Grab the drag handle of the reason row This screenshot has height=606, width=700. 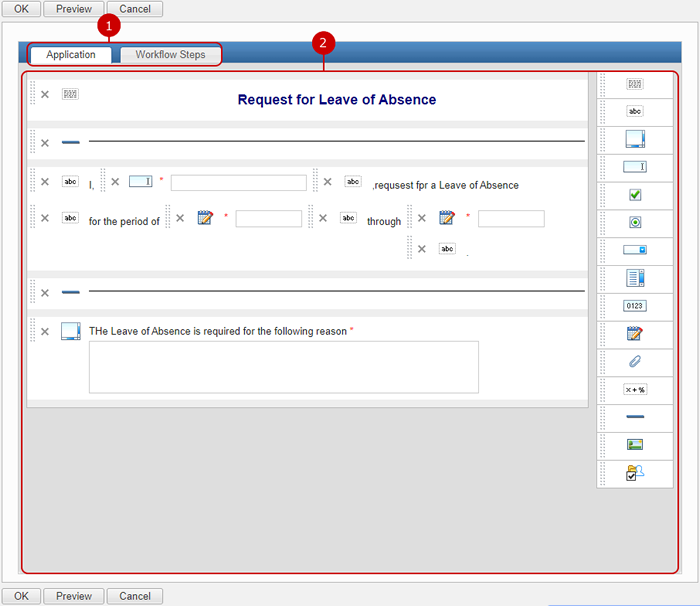tap(33, 330)
